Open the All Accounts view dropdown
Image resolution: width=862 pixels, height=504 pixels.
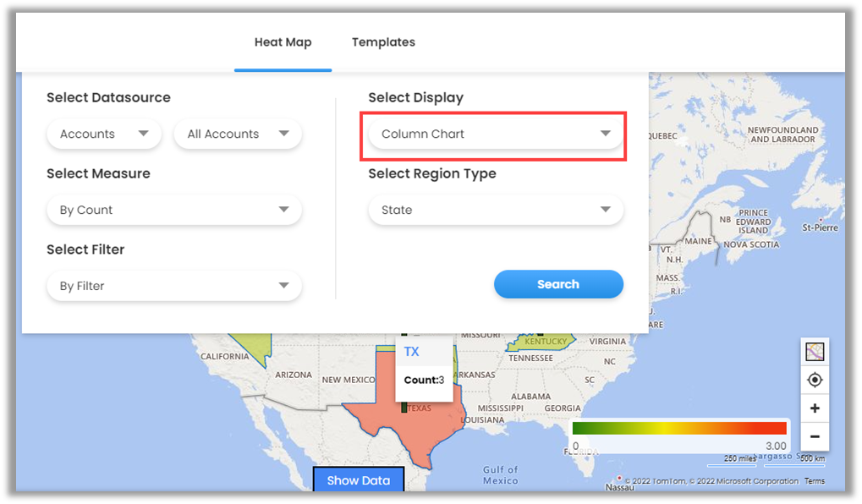[x=238, y=134]
